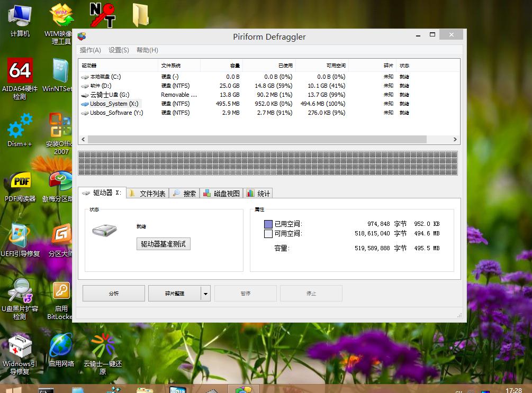Click the drive icon beside 软件 (D:)

click(85, 85)
